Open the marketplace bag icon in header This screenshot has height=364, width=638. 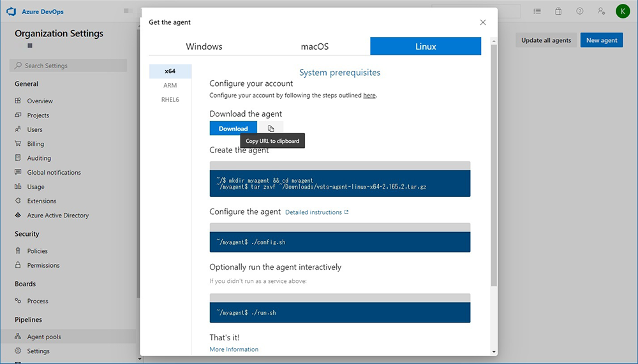(558, 11)
